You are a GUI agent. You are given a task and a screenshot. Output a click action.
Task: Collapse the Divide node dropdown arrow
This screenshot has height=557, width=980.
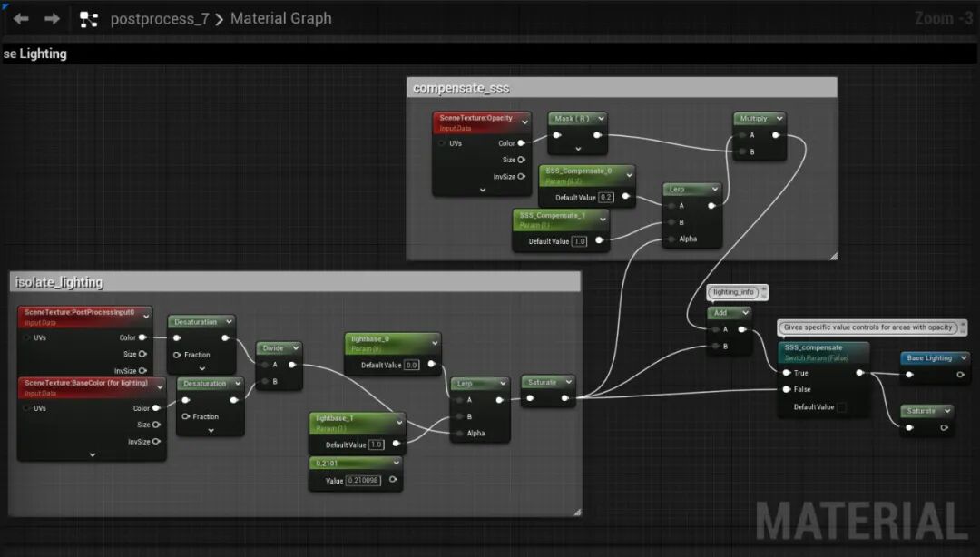coord(296,348)
